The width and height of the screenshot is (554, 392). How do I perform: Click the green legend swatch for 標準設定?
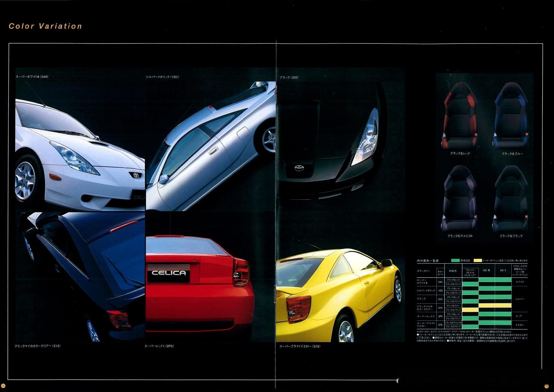tap(455, 261)
